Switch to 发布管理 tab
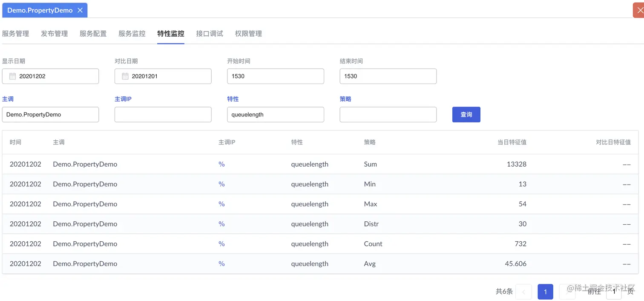This screenshot has height=301, width=644. 55,34
